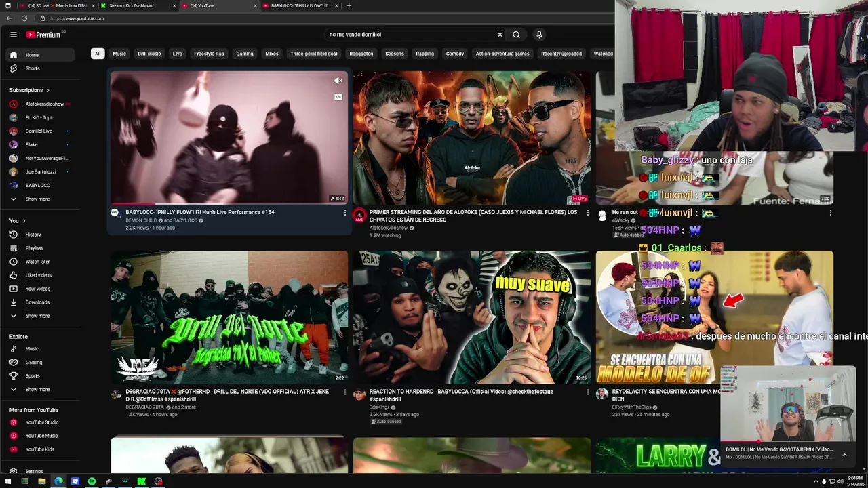Open options menu for He ran out video

830,213
